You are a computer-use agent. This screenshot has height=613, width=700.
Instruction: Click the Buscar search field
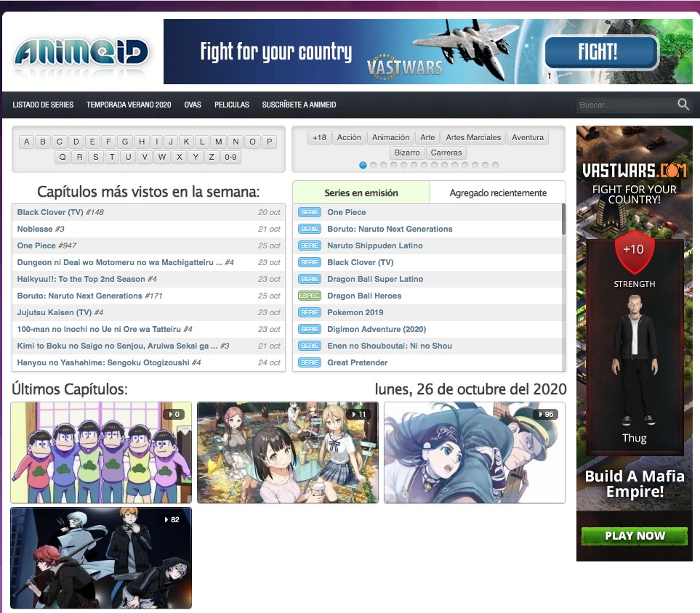(x=627, y=105)
